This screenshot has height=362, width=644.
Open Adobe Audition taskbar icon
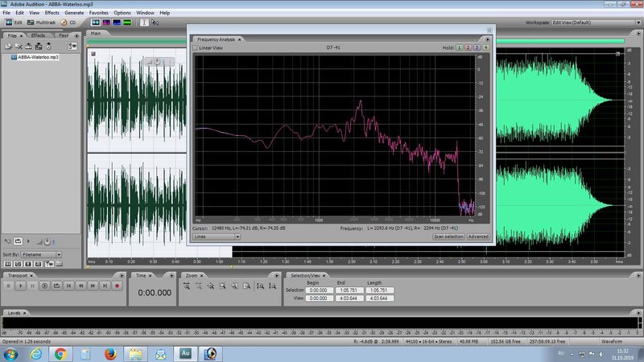click(x=185, y=354)
